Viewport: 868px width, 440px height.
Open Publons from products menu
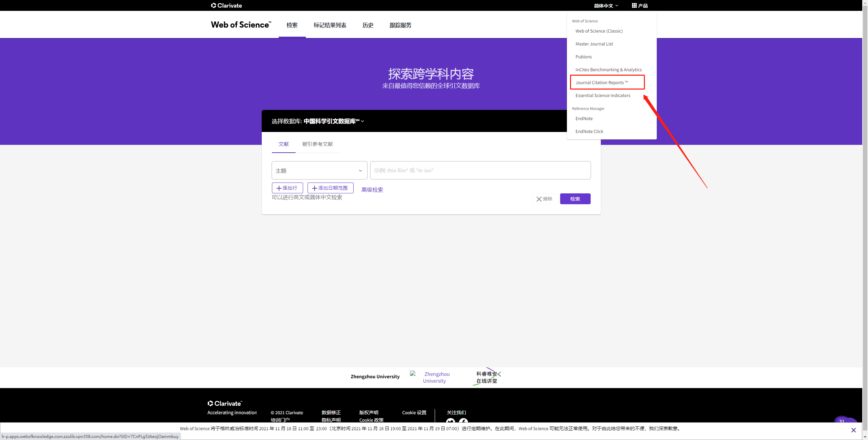584,57
